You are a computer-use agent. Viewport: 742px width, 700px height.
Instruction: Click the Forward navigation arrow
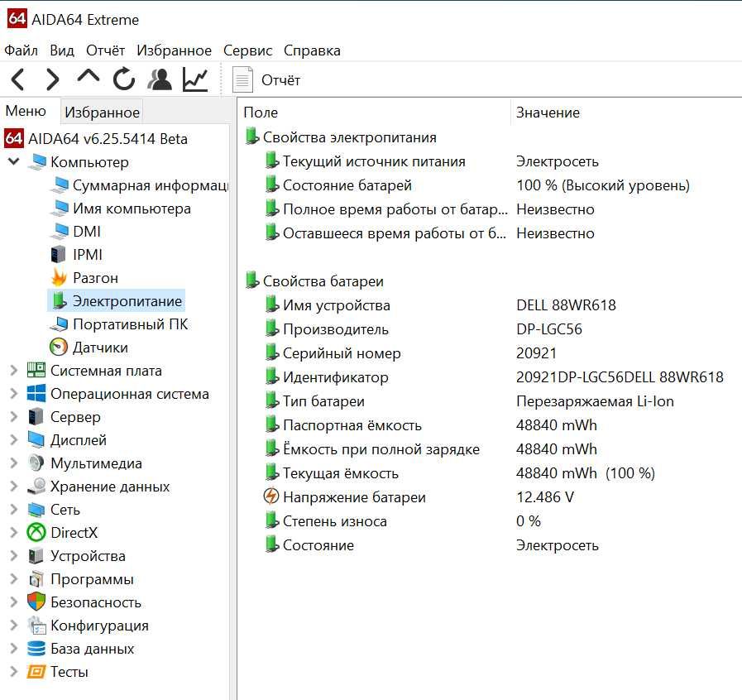pos(52,79)
